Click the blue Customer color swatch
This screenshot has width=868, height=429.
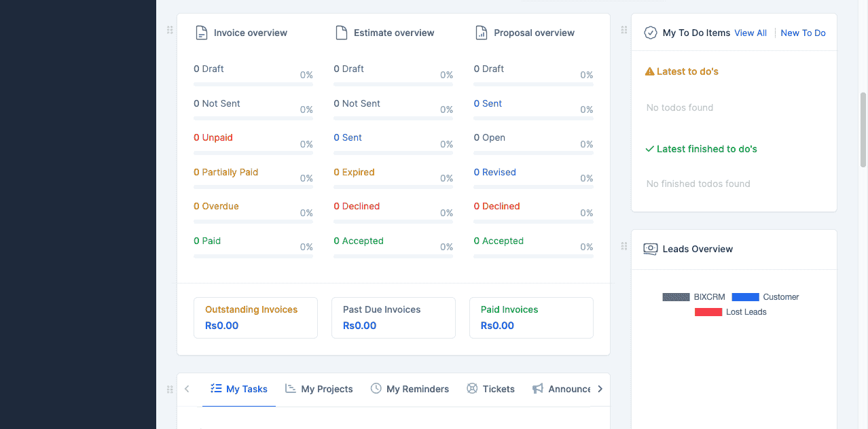(x=745, y=297)
